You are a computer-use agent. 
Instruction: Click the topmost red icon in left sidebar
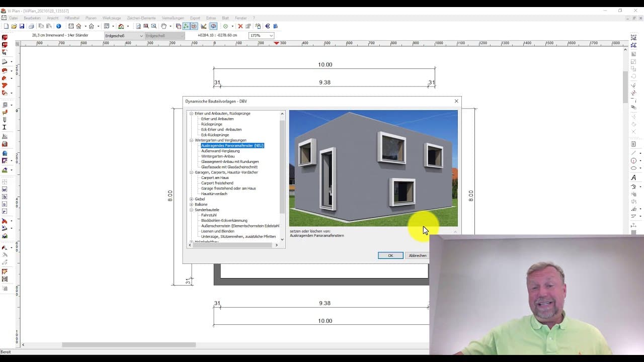pyautogui.click(x=5, y=38)
